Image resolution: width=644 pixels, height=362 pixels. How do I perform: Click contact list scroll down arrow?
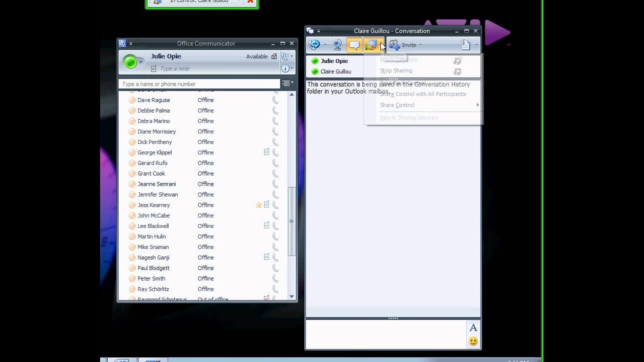292,297
